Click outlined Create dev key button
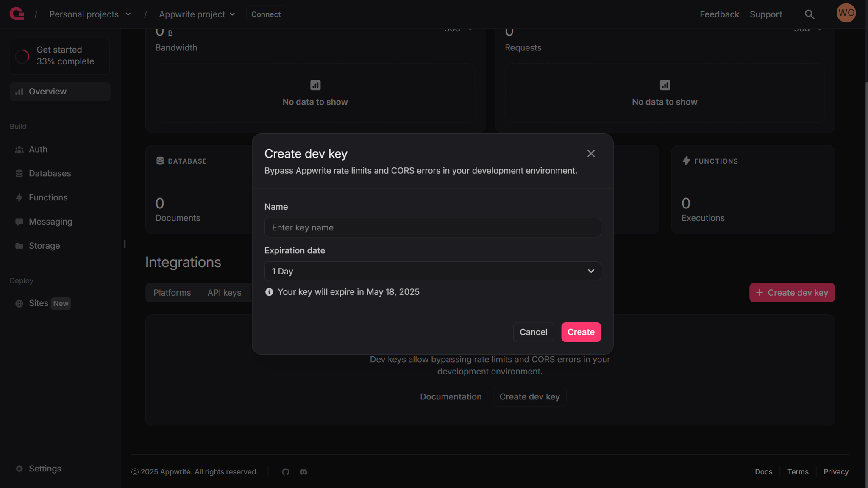This screenshot has width=868, height=488. click(x=529, y=397)
